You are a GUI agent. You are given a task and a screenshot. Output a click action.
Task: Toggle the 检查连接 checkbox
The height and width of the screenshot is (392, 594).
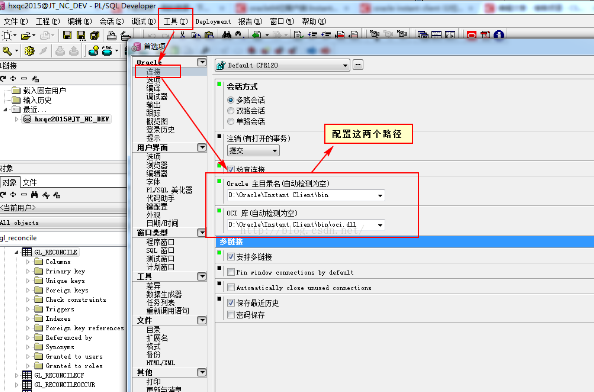(x=231, y=169)
